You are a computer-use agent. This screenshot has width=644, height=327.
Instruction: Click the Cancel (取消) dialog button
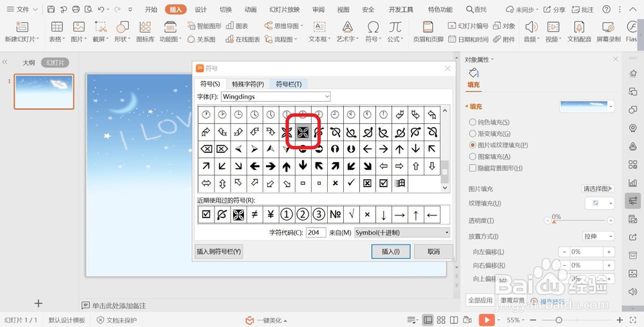point(433,252)
